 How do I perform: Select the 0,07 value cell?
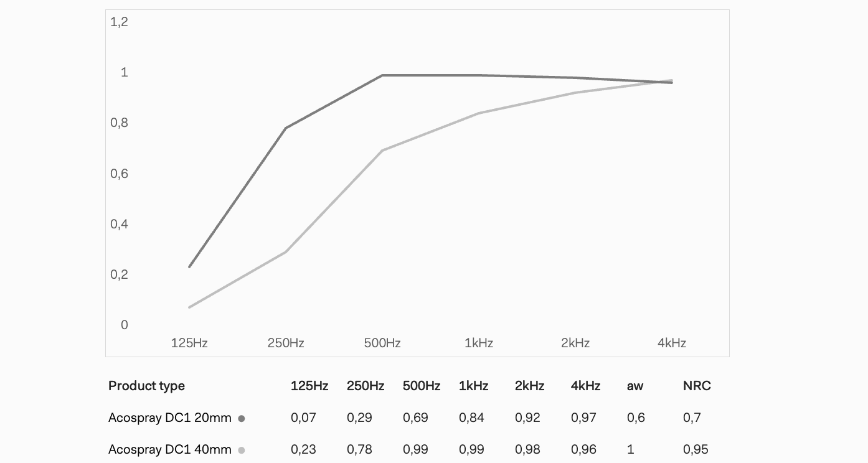point(303,418)
